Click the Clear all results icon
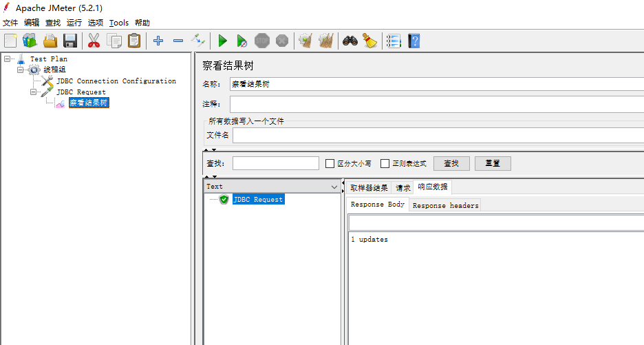 point(325,41)
